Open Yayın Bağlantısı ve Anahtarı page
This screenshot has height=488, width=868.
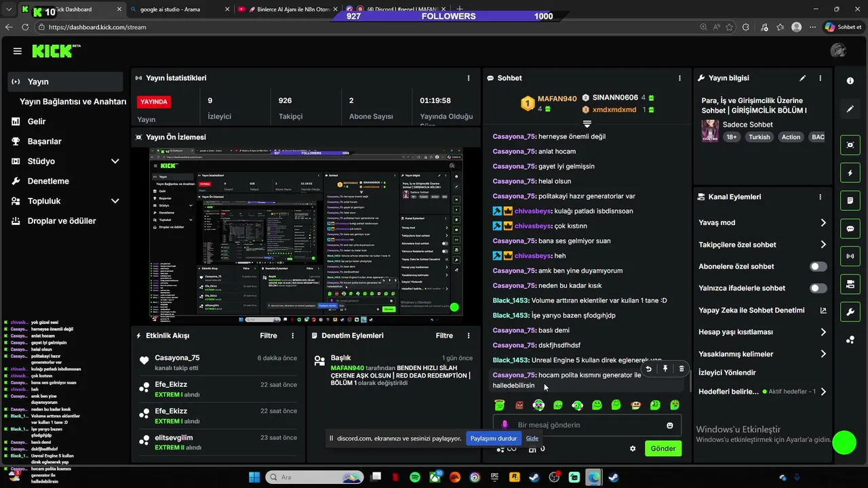point(73,102)
